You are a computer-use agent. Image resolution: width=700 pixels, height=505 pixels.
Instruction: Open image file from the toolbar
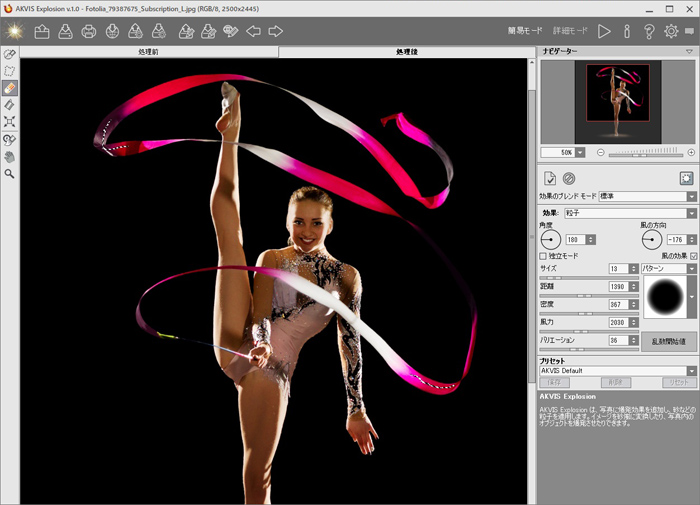coord(42,31)
